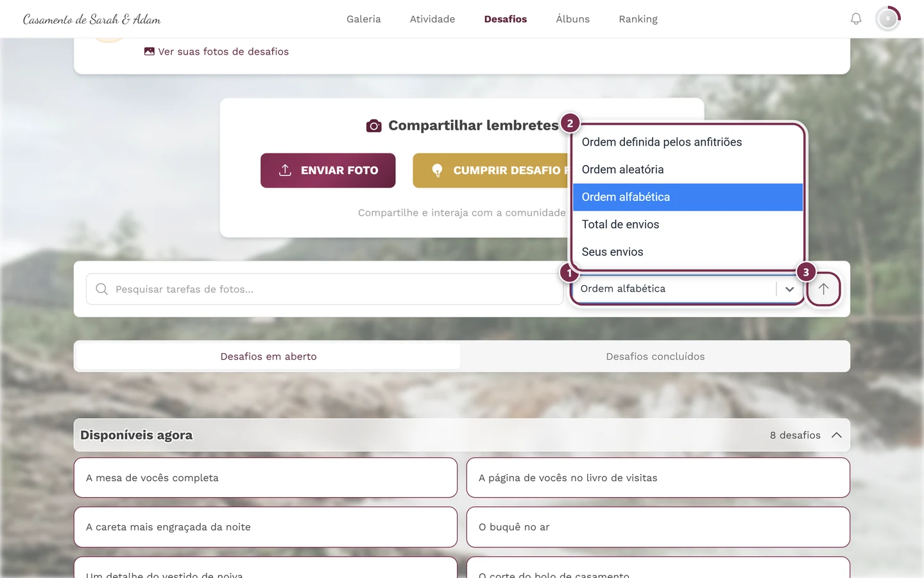The width and height of the screenshot is (924, 578).
Task: Open Um detalhe do vestido de noiva challenge
Action: tap(266, 568)
